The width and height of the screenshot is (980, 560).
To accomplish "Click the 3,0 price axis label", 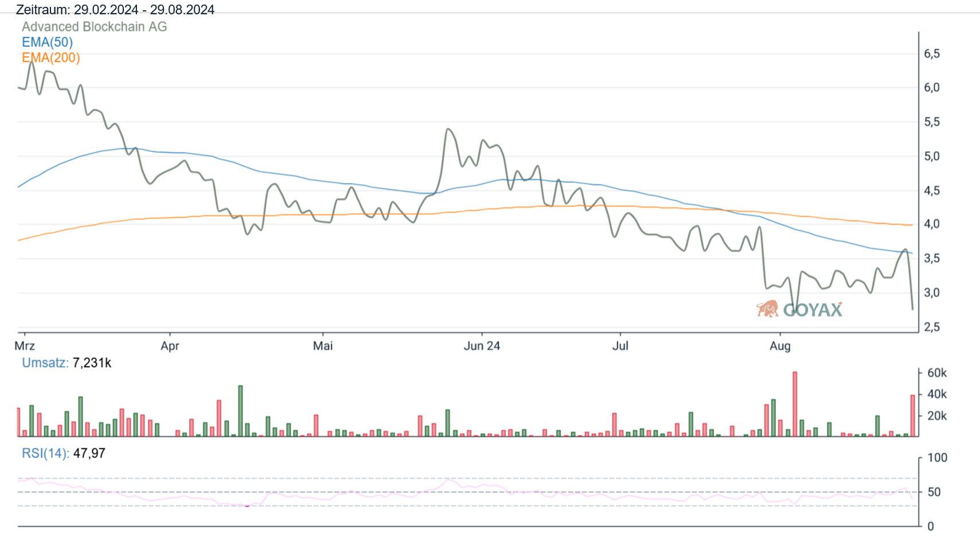I will [x=932, y=293].
